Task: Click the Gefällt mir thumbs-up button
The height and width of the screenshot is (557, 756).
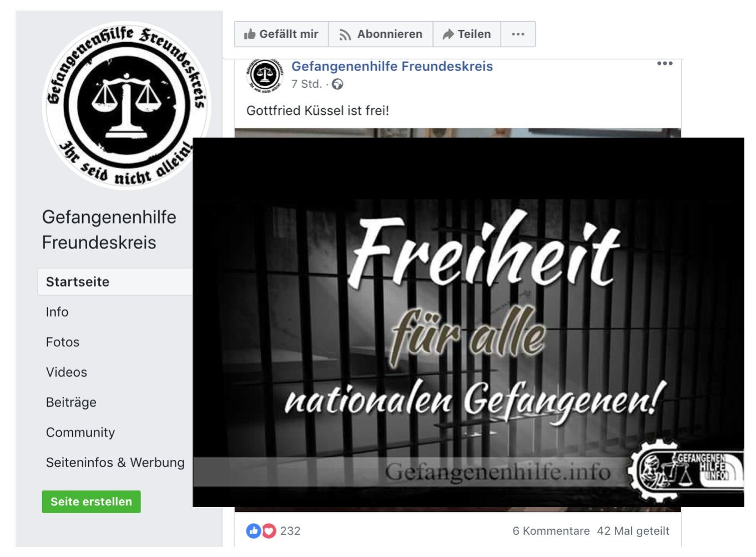Action: tap(281, 34)
